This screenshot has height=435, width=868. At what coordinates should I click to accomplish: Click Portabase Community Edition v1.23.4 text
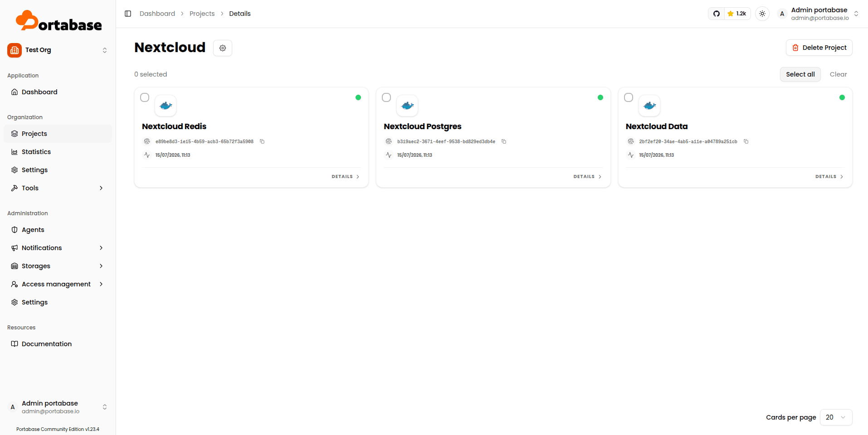[x=58, y=429]
